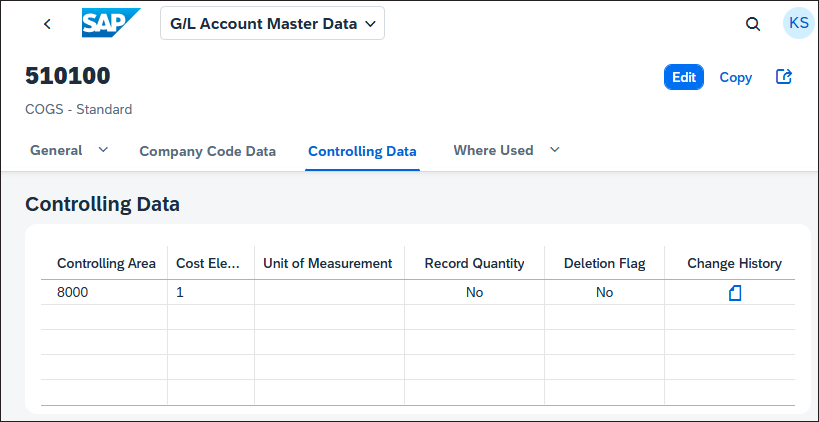Open the search magnifier icon
The height and width of the screenshot is (422, 819).
753,24
